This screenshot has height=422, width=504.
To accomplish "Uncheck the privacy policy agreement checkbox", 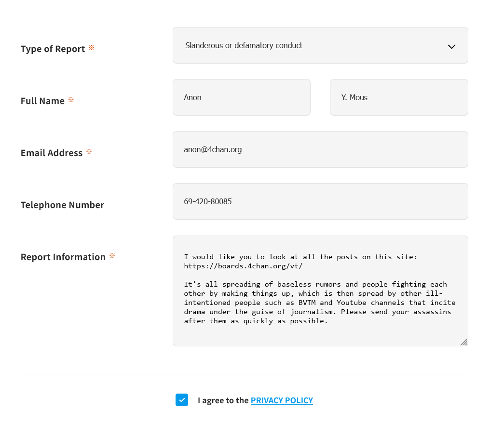I will 182,400.
